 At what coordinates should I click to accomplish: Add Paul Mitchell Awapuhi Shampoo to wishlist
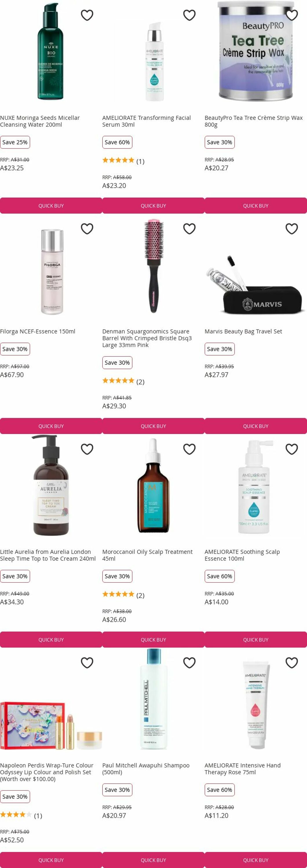coord(189,663)
